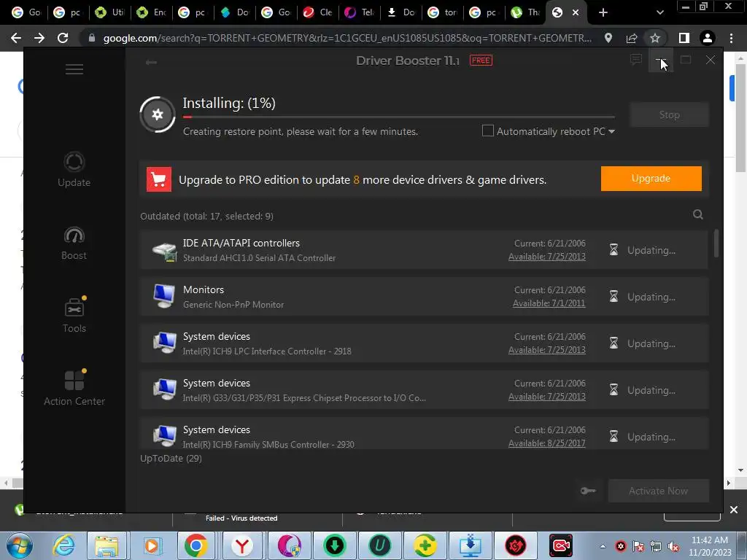Launch Internet Explorer from taskbar
Screen dimensions: 747x560
click(x=63, y=546)
